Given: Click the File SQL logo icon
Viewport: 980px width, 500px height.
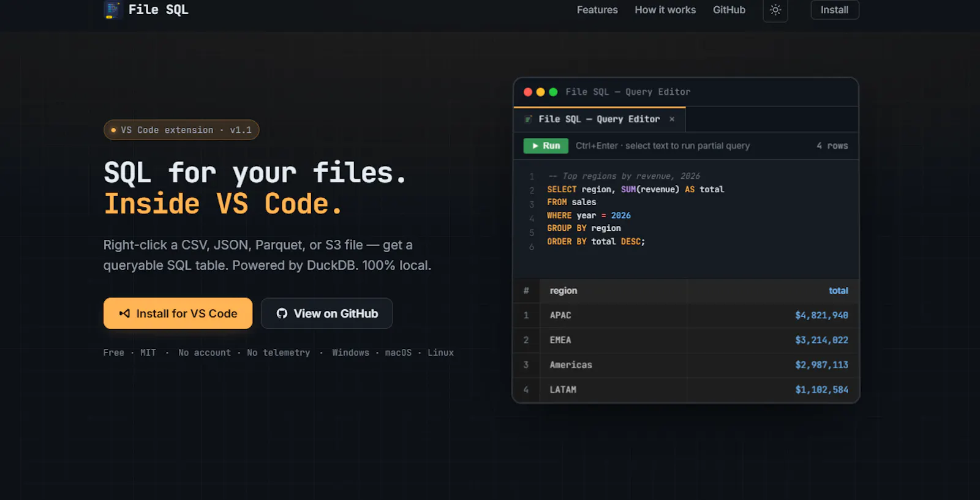Looking at the screenshot, I should (x=113, y=10).
